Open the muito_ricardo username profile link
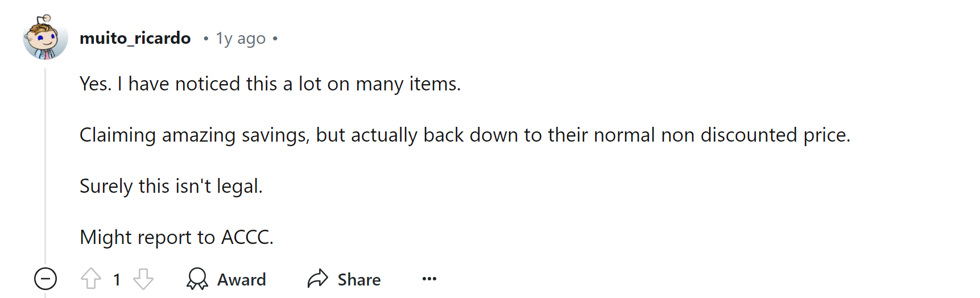The width and height of the screenshot is (980, 298). [135, 38]
